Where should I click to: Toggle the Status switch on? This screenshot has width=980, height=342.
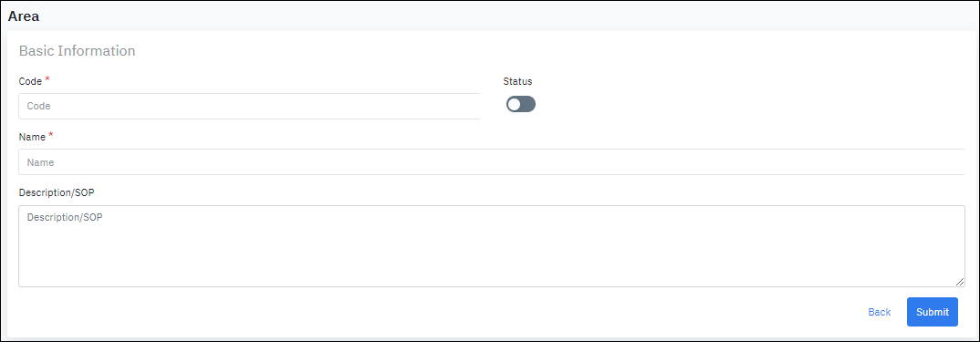[521, 104]
